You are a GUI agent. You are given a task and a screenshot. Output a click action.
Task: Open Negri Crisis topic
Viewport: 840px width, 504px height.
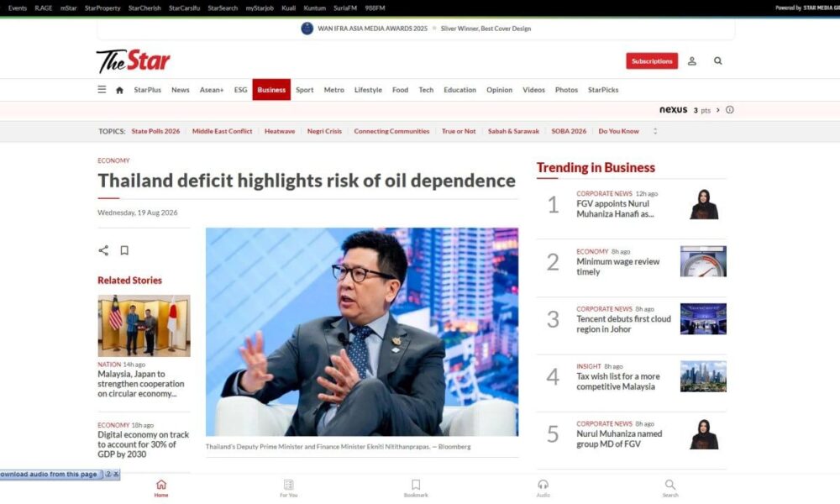[324, 131]
